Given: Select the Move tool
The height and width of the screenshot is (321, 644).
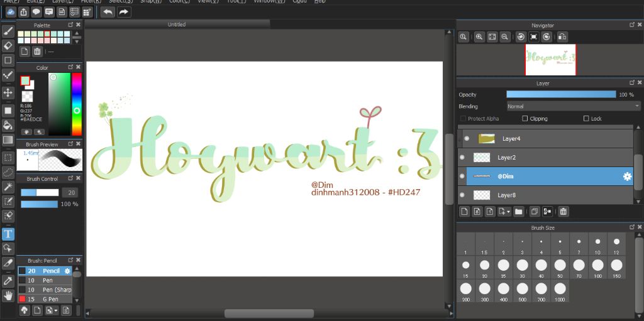Looking at the screenshot, I should pyautogui.click(x=8, y=92).
